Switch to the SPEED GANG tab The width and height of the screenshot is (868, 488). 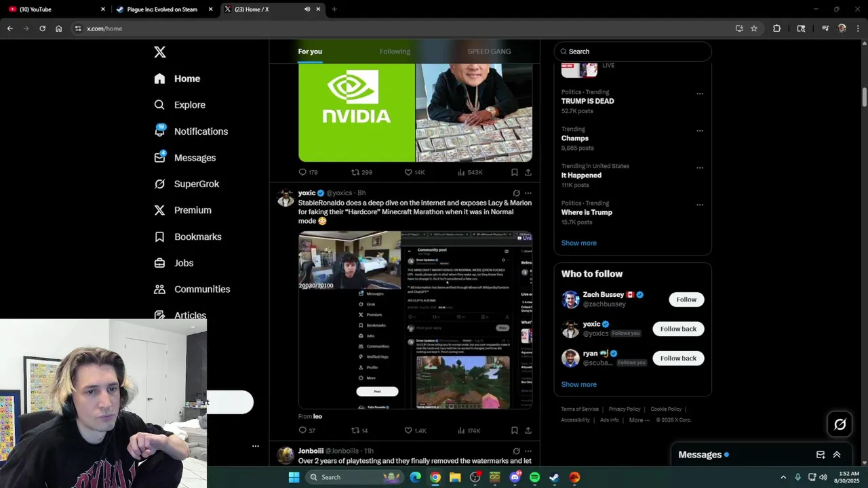(489, 52)
